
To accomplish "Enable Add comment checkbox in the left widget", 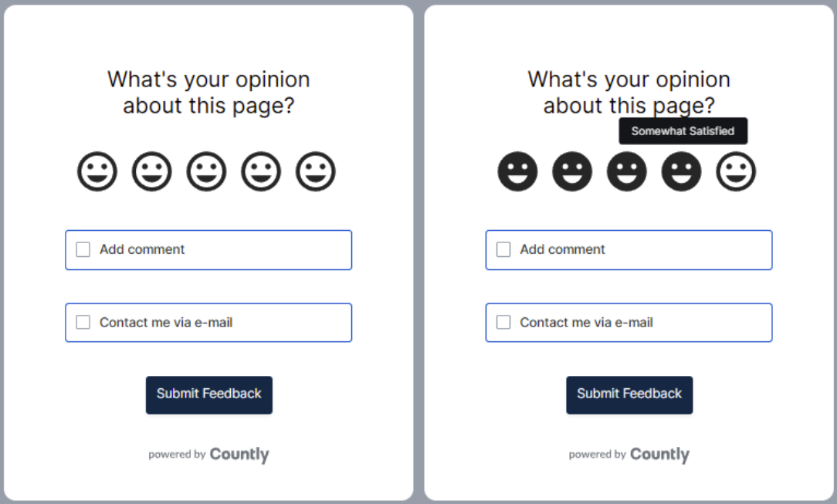I will tap(83, 249).
